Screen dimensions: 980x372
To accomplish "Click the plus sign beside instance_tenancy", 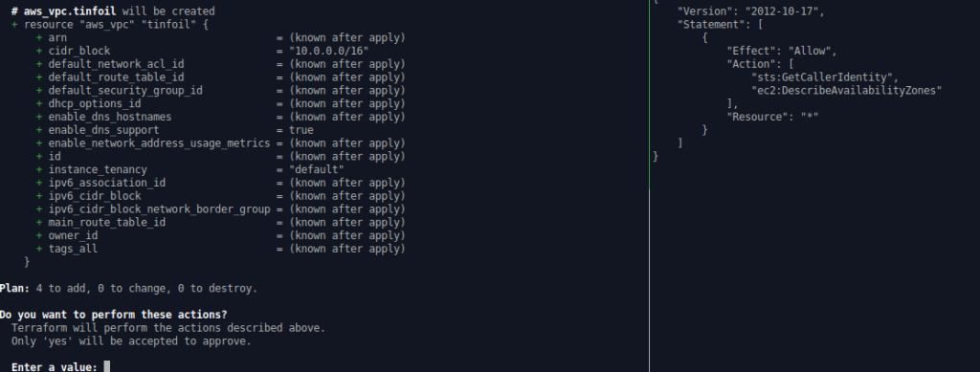I will [x=39, y=170].
